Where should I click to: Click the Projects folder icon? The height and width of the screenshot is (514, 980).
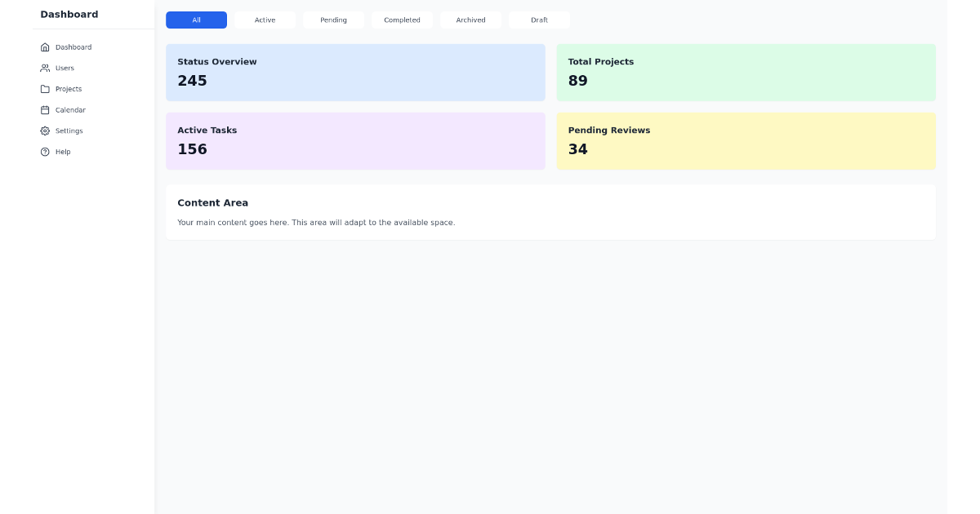point(46,89)
